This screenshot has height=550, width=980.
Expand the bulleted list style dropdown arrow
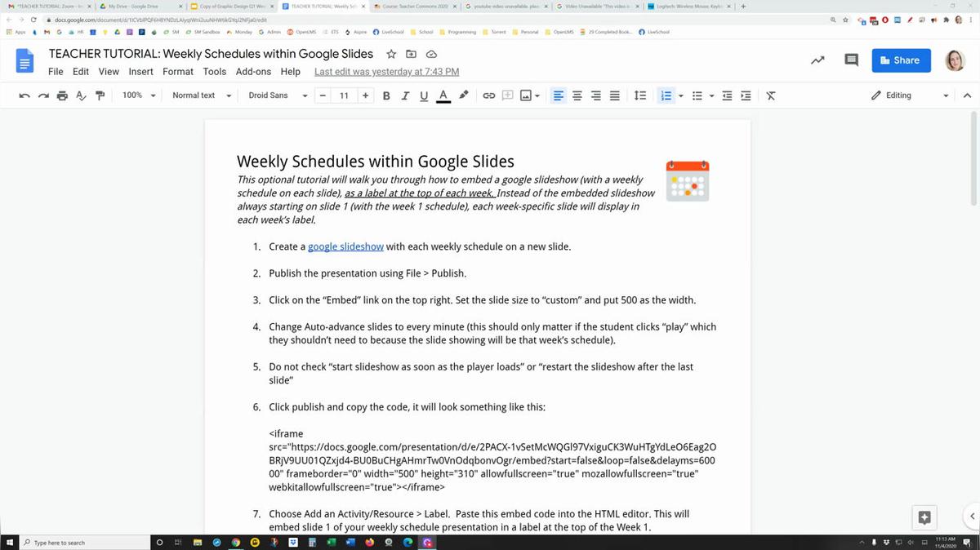(711, 95)
